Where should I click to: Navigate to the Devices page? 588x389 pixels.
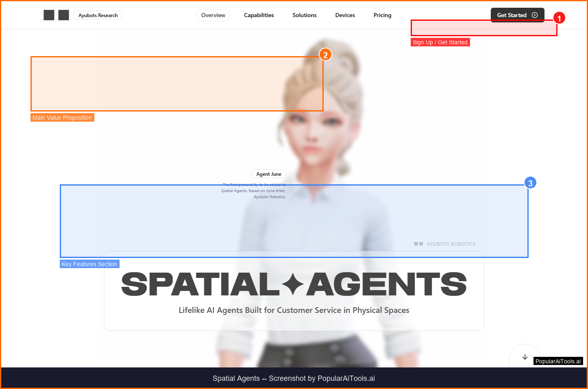(x=345, y=15)
